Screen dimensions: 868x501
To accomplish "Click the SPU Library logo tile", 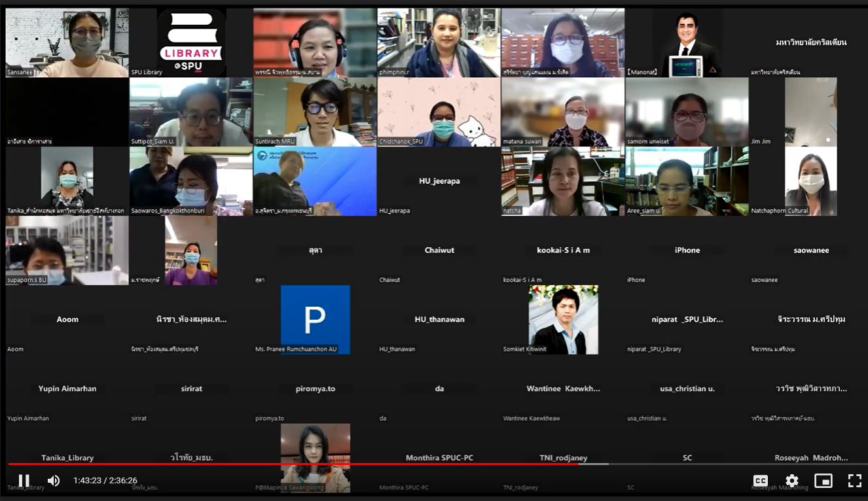I will click(x=191, y=42).
